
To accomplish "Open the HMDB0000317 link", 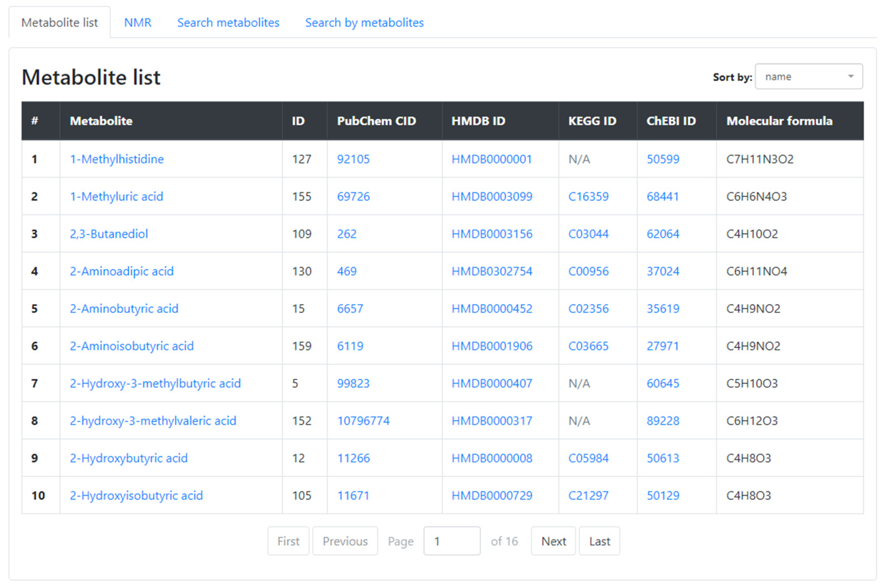I will [492, 421].
